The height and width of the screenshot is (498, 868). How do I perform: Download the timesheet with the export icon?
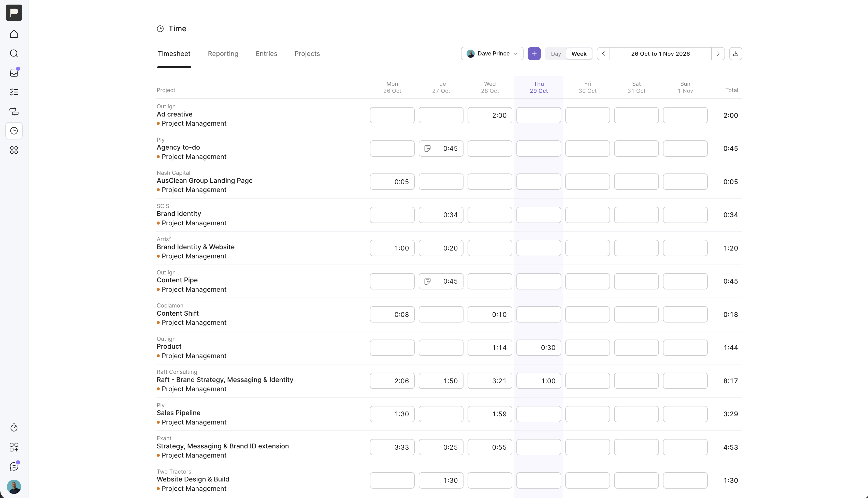(x=735, y=54)
